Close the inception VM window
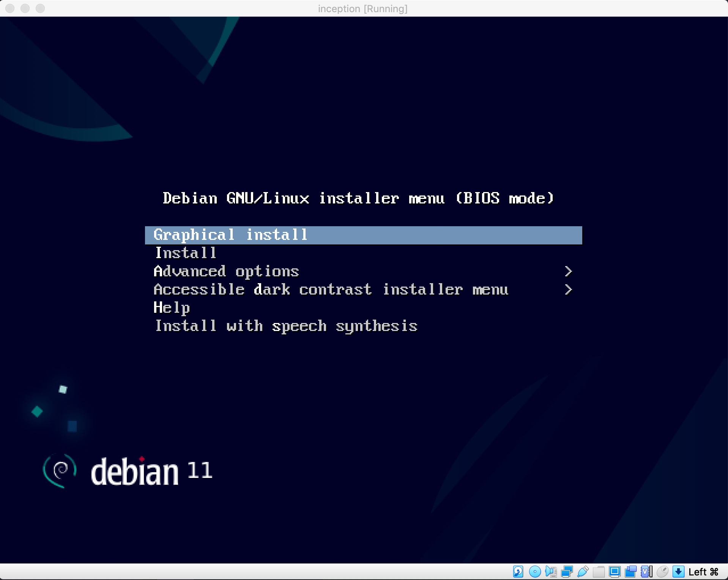Image resolution: width=728 pixels, height=580 pixels. pos(10,8)
